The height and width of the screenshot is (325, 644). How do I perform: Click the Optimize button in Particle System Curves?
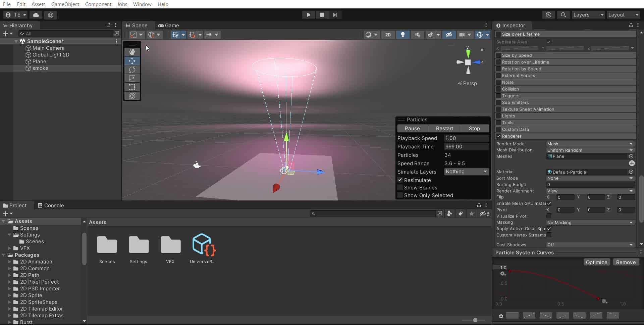point(597,262)
